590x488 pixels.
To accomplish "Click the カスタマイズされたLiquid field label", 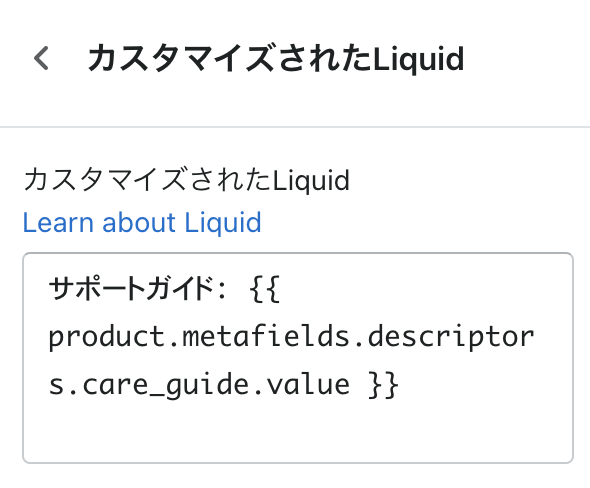I will pyautogui.click(x=187, y=179).
